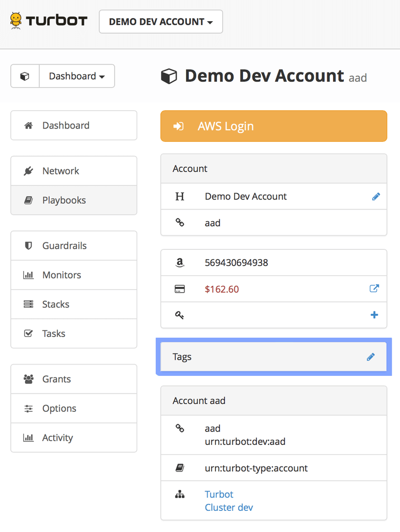Show the Activity page
This screenshot has width=400, height=532.
(74, 438)
